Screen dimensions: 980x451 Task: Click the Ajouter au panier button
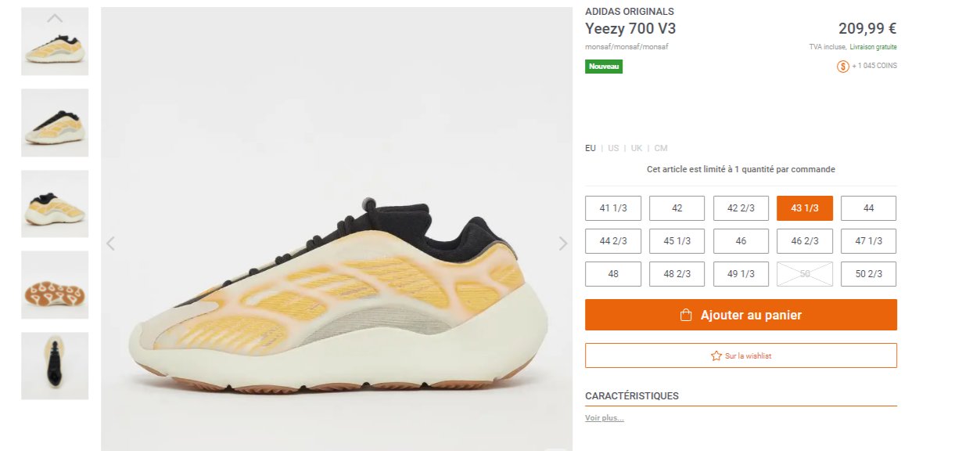click(x=741, y=315)
